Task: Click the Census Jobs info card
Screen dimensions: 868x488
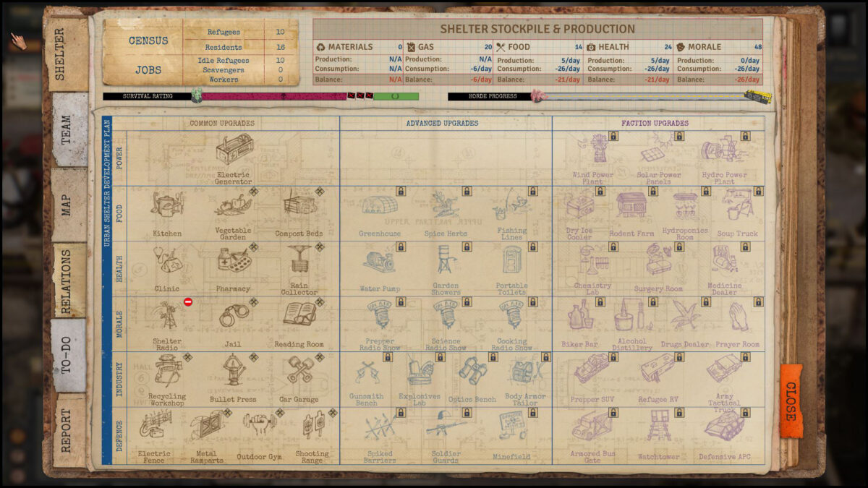Action: click(200, 52)
